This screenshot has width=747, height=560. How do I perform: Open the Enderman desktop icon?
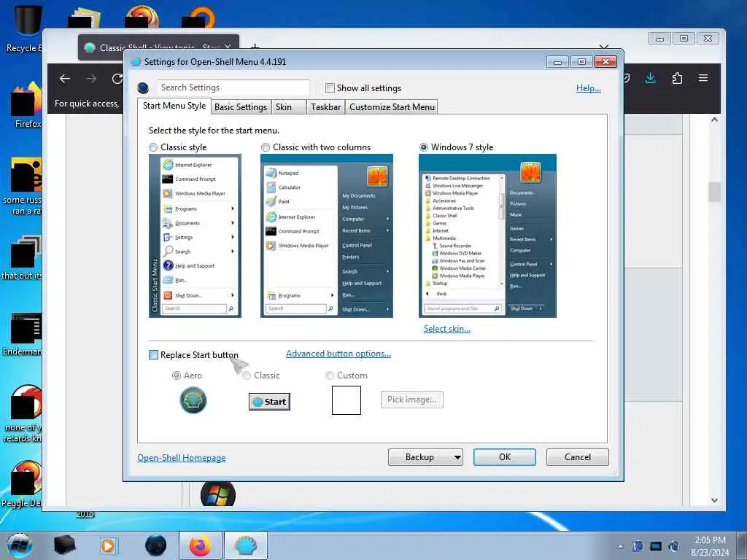click(23, 335)
